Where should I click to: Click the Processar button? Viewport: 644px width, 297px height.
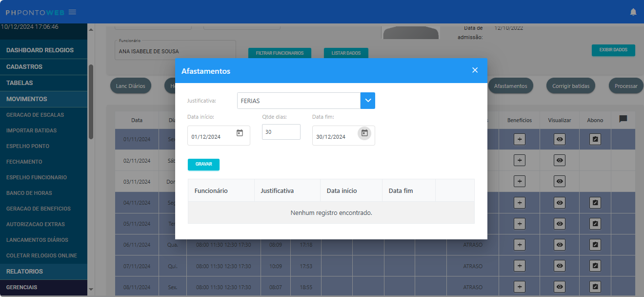tap(626, 85)
